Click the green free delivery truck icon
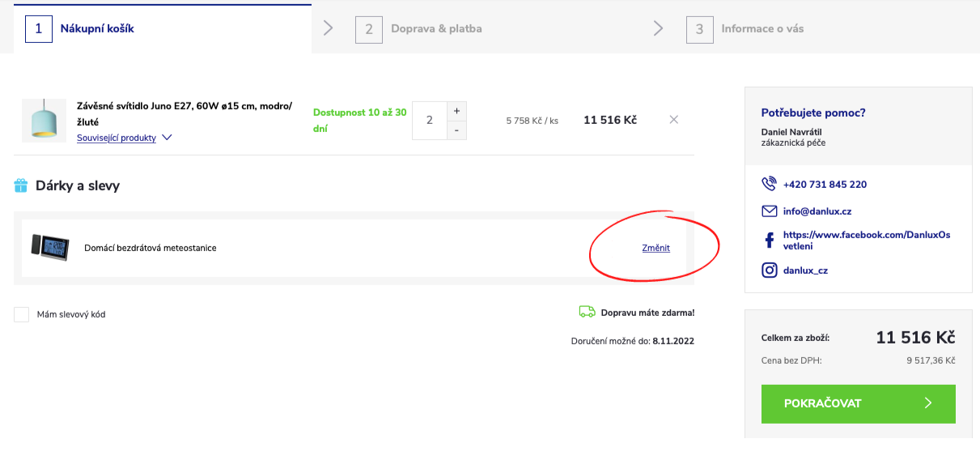The image size is (980, 456). pyautogui.click(x=587, y=312)
